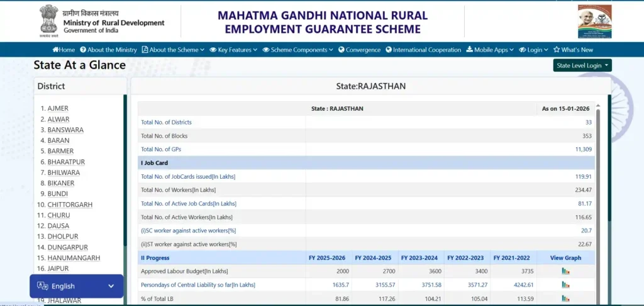The image size is (644, 306).
Task: Click Persondays of Central Liability row link
Action: click(197, 285)
